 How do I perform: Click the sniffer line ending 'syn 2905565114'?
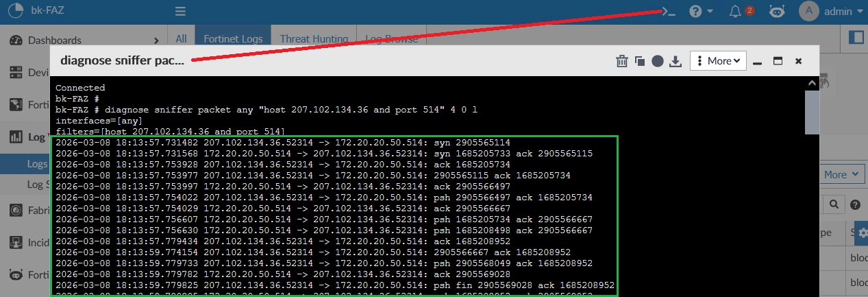[x=283, y=143]
